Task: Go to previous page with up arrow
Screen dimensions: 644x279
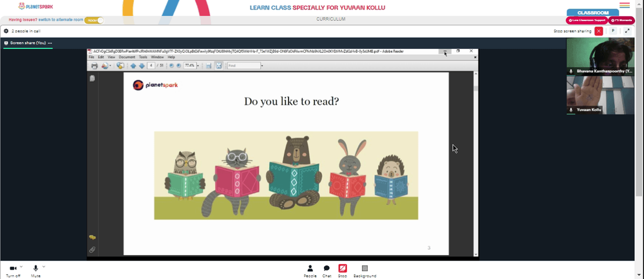Action: click(133, 66)
